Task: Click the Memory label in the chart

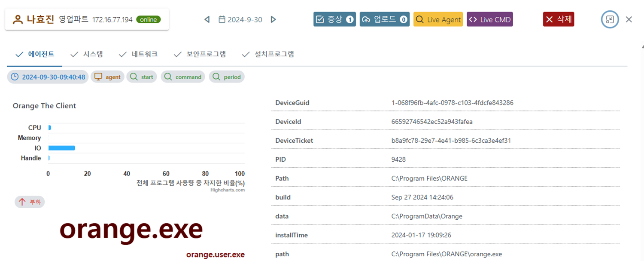Action: point(29,138)
